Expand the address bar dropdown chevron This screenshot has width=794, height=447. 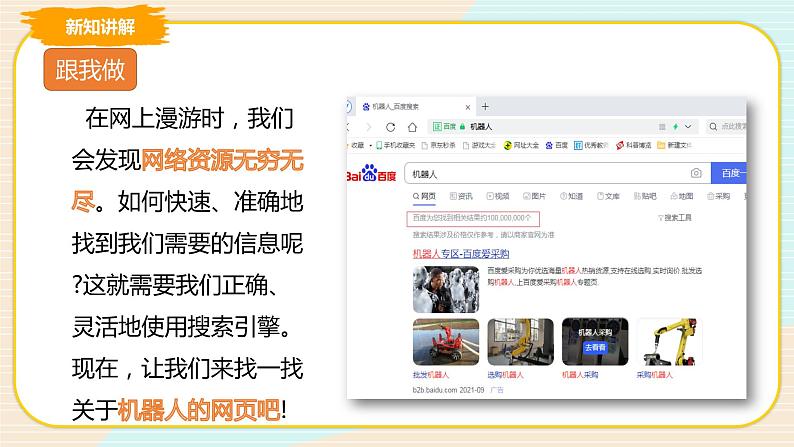coord(690,127)
